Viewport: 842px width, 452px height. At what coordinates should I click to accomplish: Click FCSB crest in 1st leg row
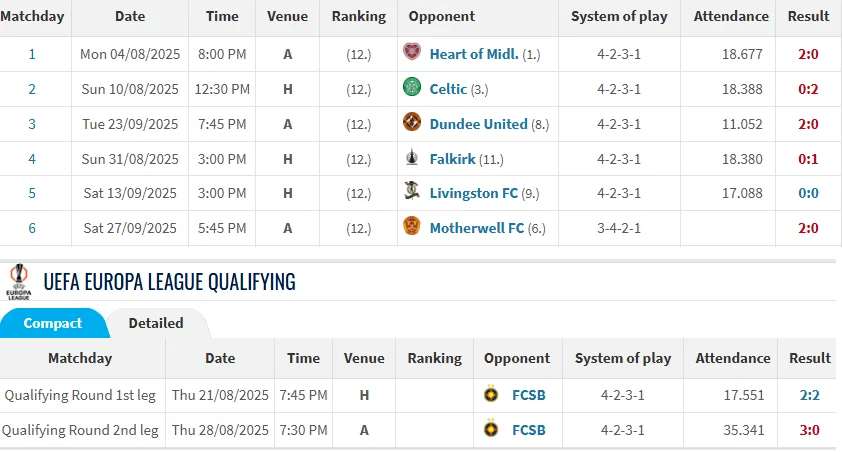pyautogui.click(x=491, y=395)
